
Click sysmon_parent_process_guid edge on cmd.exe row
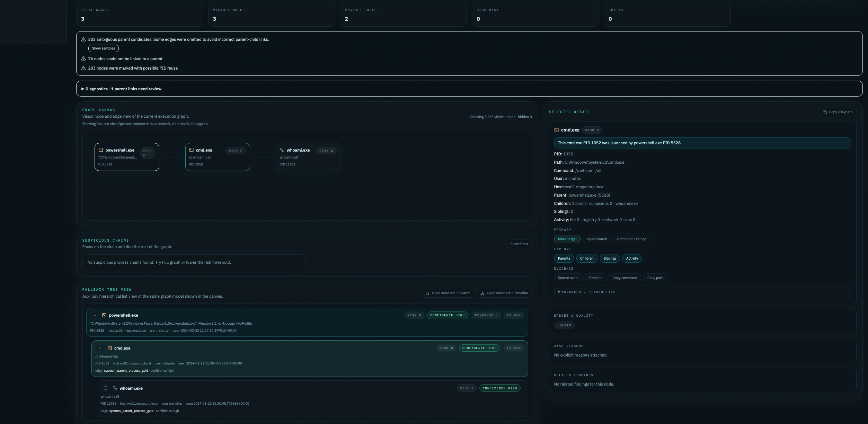point(126,371)
